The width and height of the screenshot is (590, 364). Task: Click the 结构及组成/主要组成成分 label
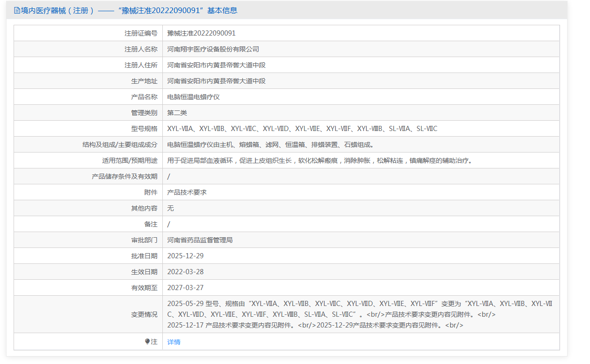click(x=120, y=145)
